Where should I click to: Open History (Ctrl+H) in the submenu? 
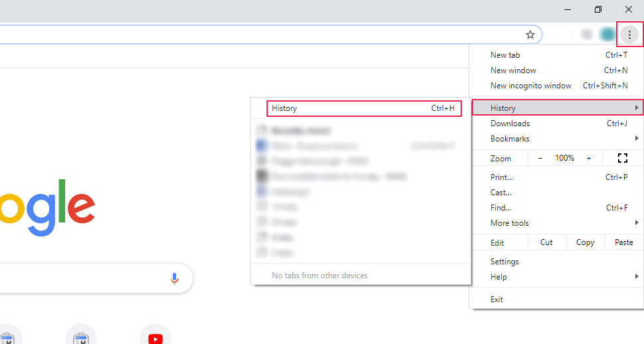tap(364, 108)
